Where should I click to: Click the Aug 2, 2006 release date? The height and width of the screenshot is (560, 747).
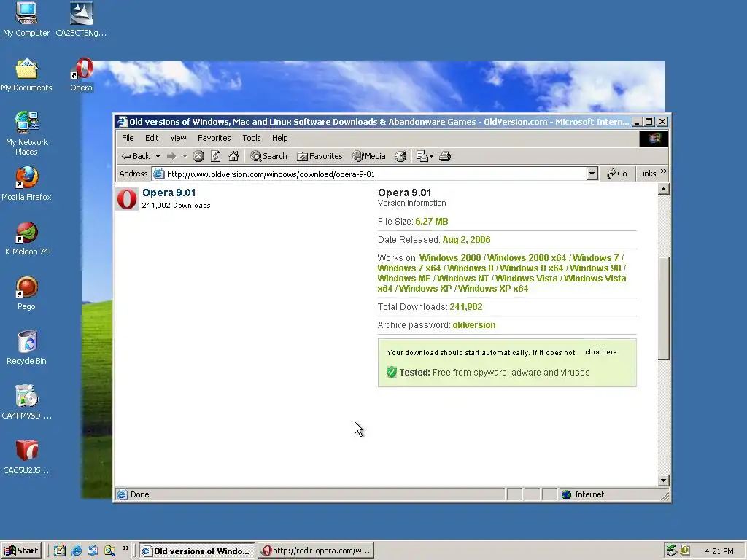coord(466,240)
